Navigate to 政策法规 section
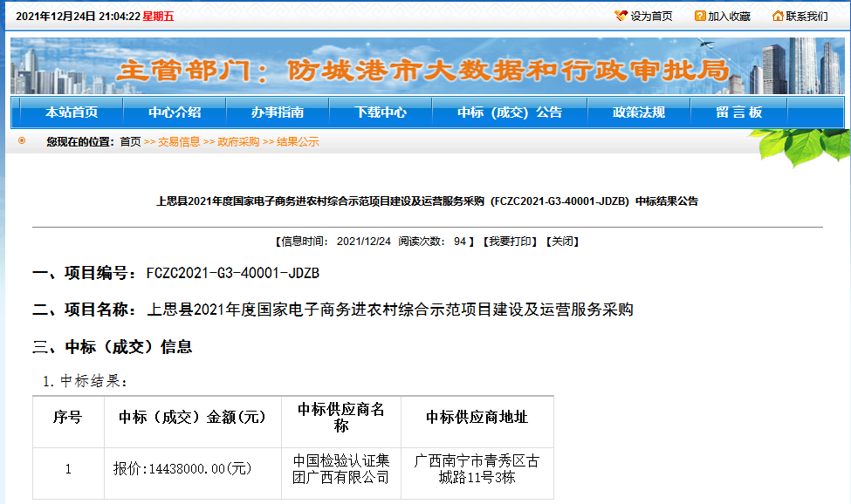851x504 pixels. (639, 112)
